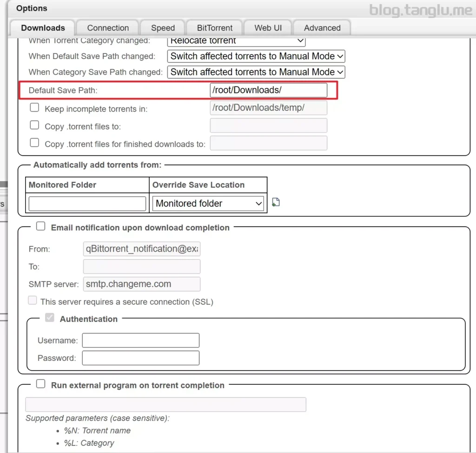Tick Run external program on torrent completion
The width and height of the screenshot is (476, 453).
point(41,384)
